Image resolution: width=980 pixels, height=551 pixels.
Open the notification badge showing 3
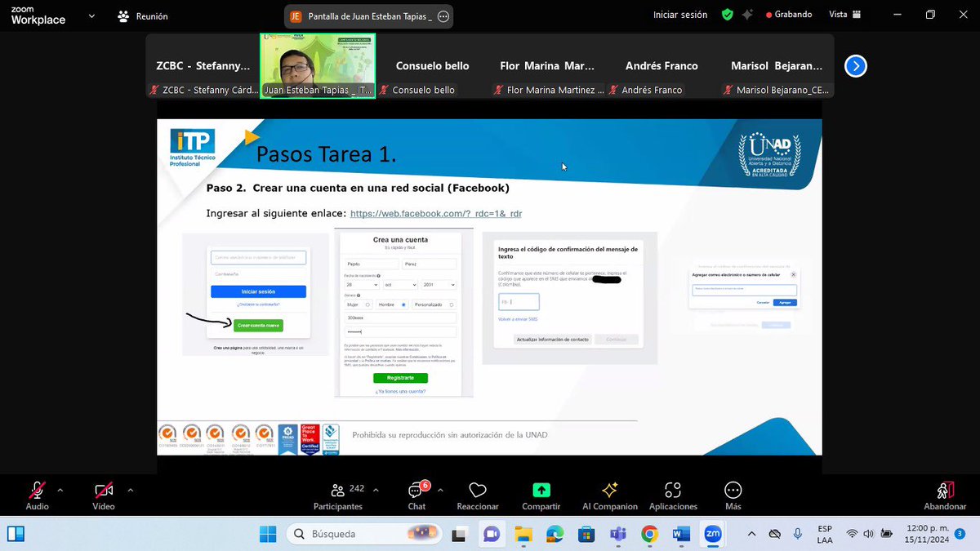tap(960, 534)
